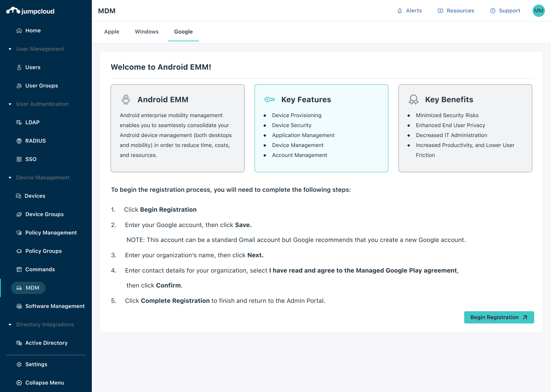Collapse the User Authentication section
The width and height of the screenshot is (551, 392).
tap(10, 104)
